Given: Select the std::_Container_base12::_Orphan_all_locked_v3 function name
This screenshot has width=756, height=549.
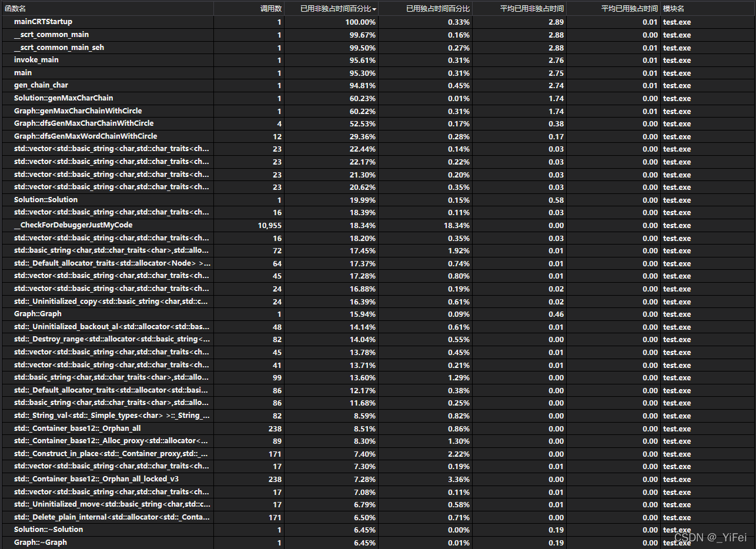Looking at the screenshot, I should coord(96,479).
